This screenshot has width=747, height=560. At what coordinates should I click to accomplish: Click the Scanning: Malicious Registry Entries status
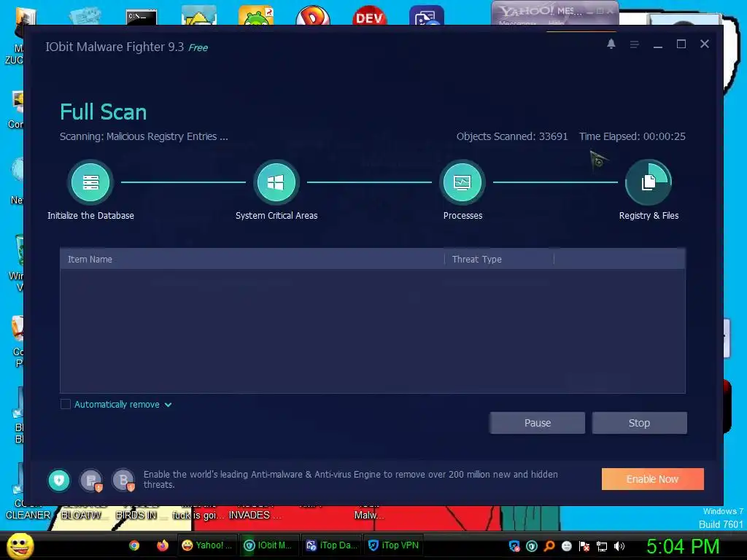[x=144, y=136]
